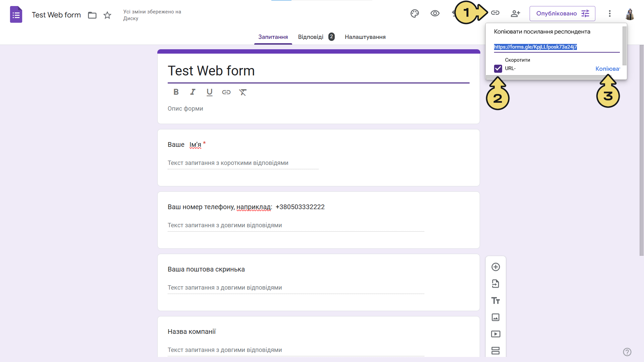Select the Ваша поштова скринька question
Viewport: 644px width, 362px height.
319,282
